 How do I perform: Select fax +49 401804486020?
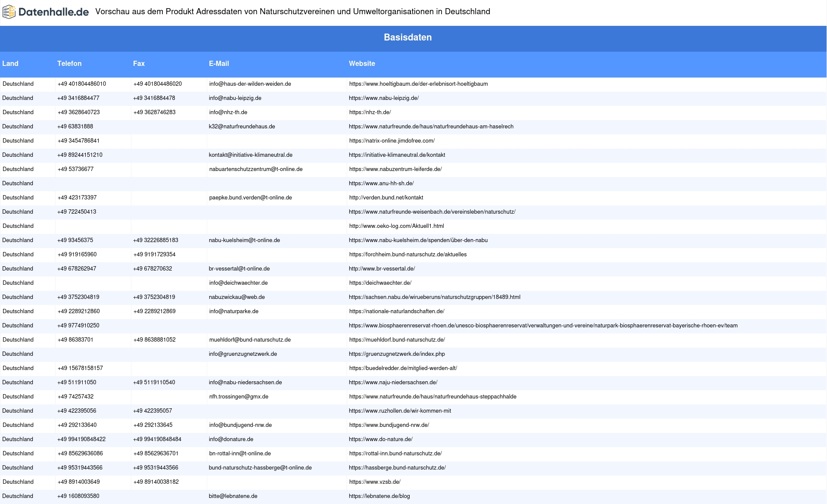tap(158, 84)
